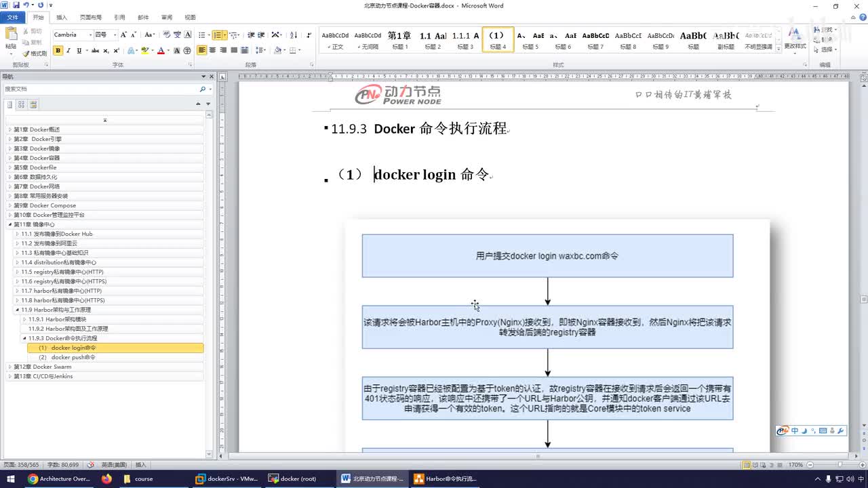This screenshot has width=868, height=488.
Task: Toggle strikethrough text formatting
Action: 95,50
